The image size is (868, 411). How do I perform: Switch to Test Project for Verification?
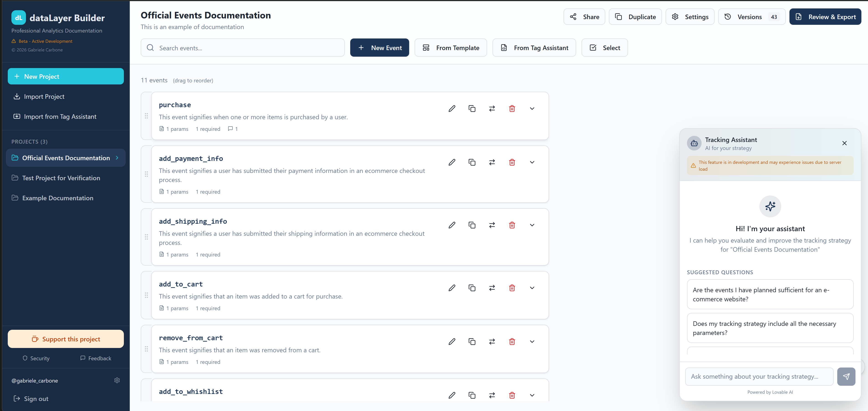(61, 178)
